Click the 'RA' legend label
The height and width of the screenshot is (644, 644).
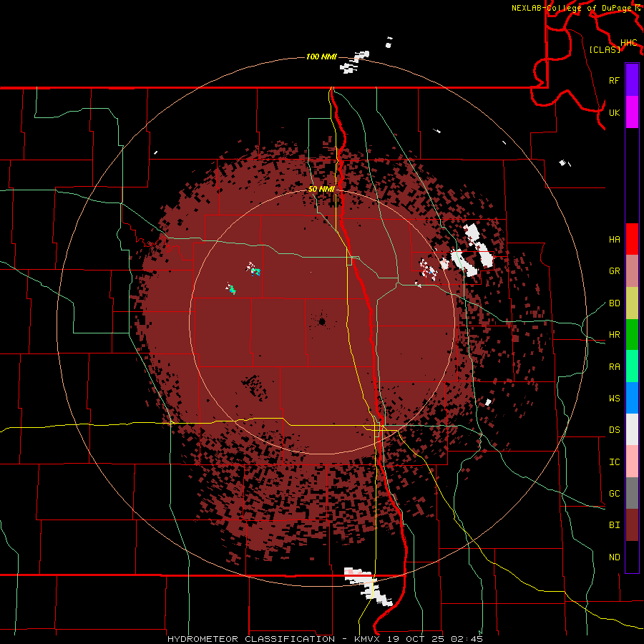coord(614,367)
